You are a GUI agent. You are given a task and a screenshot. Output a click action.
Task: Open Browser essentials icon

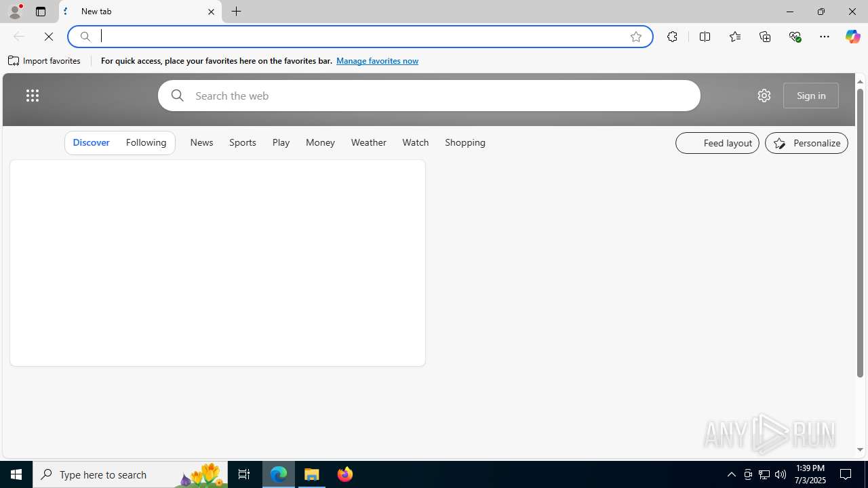[x=795, y=37]
